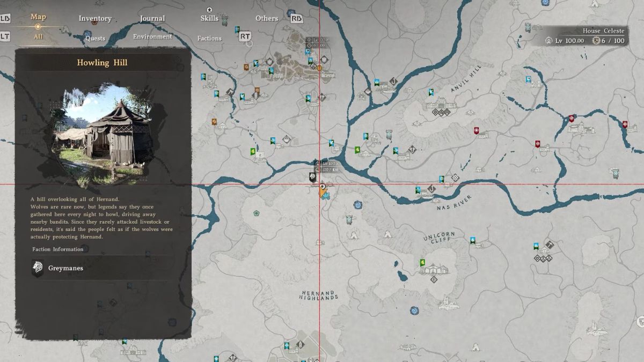Click the Howling Hill location thumbnail

pyautogui.click(x=102, y=129)
